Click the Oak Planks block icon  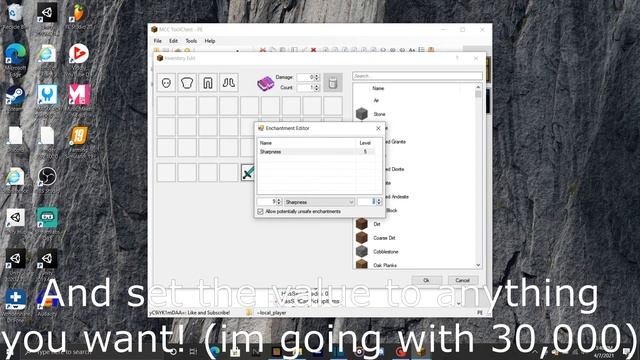click(362, 264)
